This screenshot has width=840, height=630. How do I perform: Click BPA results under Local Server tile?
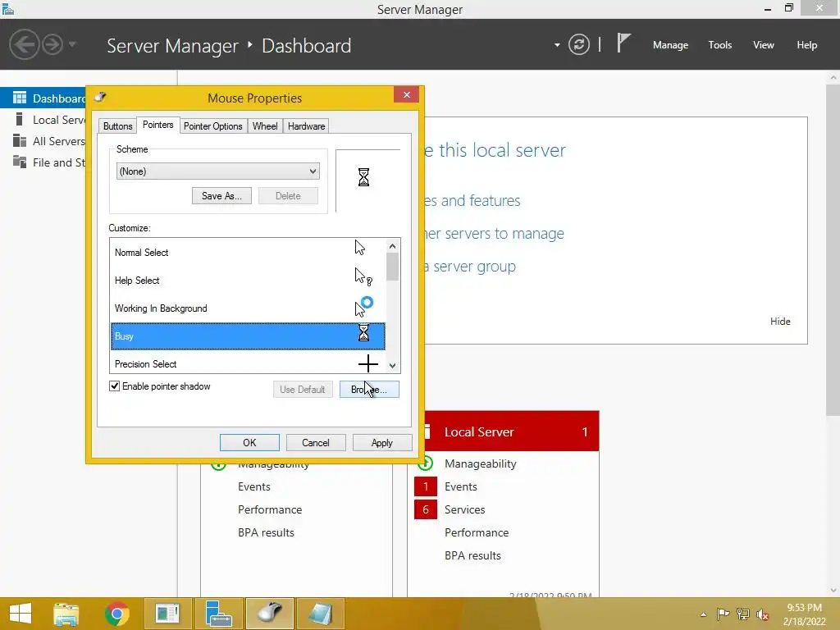coord(472,555)
